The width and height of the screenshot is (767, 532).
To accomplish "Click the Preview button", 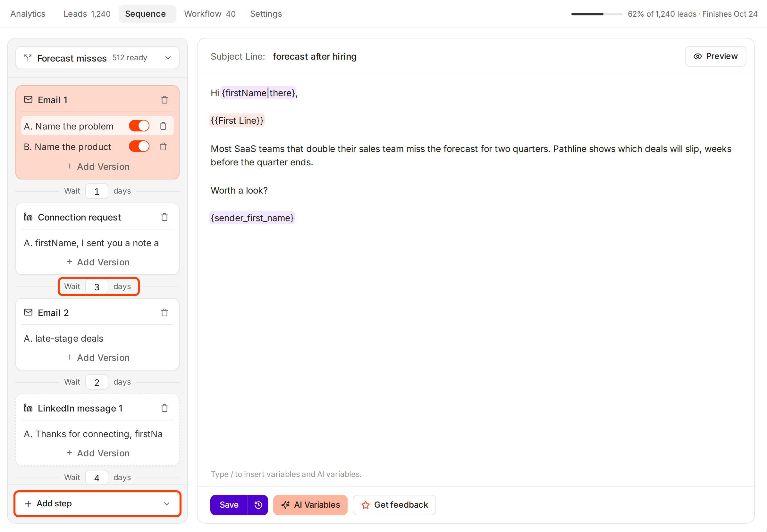I will click(x=715, y=56).
